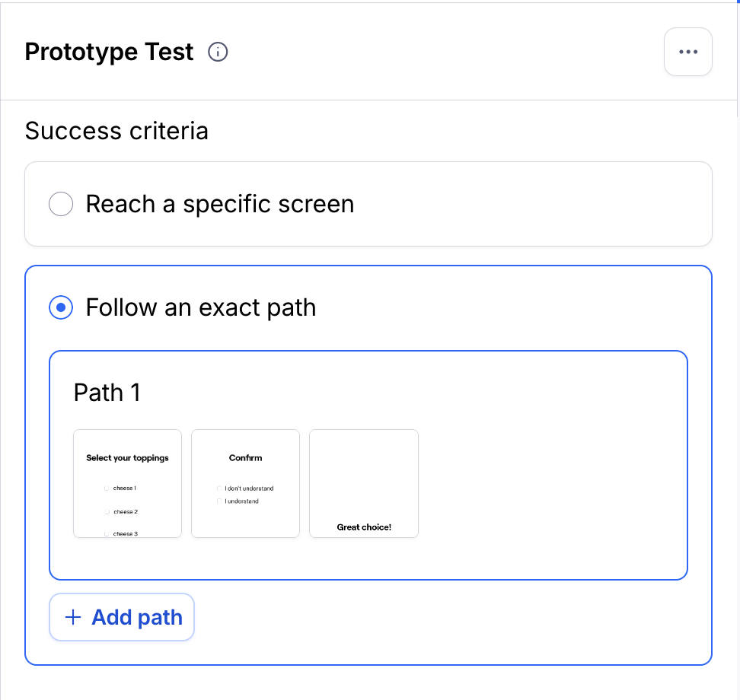The width and height of the screenshot is (740, 700).
Task: Click empty area inside Path 1 card
Action: (x=552, y=483)
